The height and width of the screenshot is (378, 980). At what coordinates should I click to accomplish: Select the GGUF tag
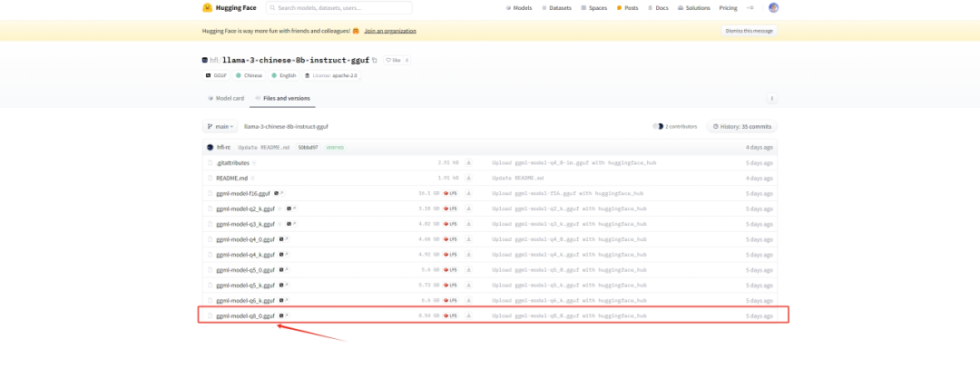point(216,75)
